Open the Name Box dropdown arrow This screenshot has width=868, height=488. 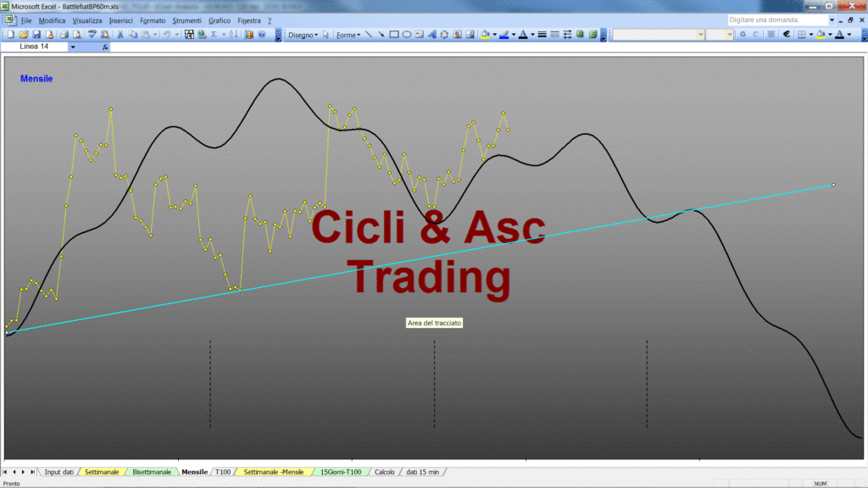click(x=73, y=47)
